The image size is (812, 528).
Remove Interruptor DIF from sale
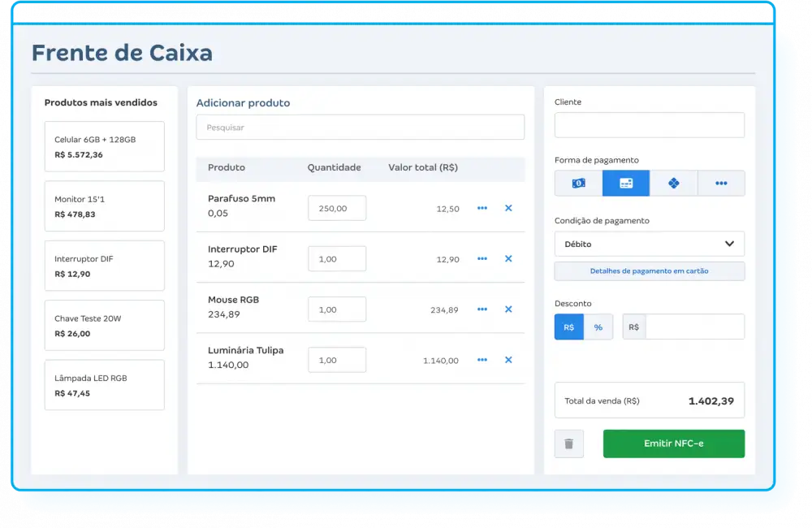click(x=508, y=258)
